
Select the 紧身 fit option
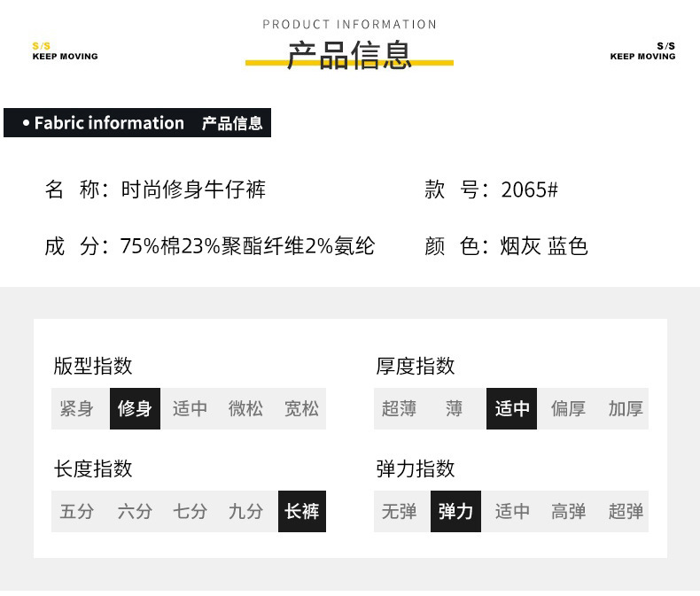pyautogui.click(x=77, y=408)
